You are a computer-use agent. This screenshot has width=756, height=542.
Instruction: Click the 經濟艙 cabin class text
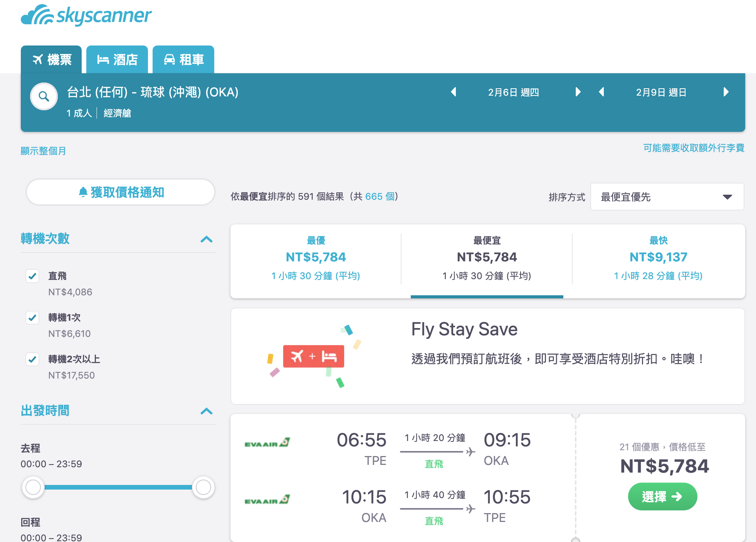click(117, 113)
